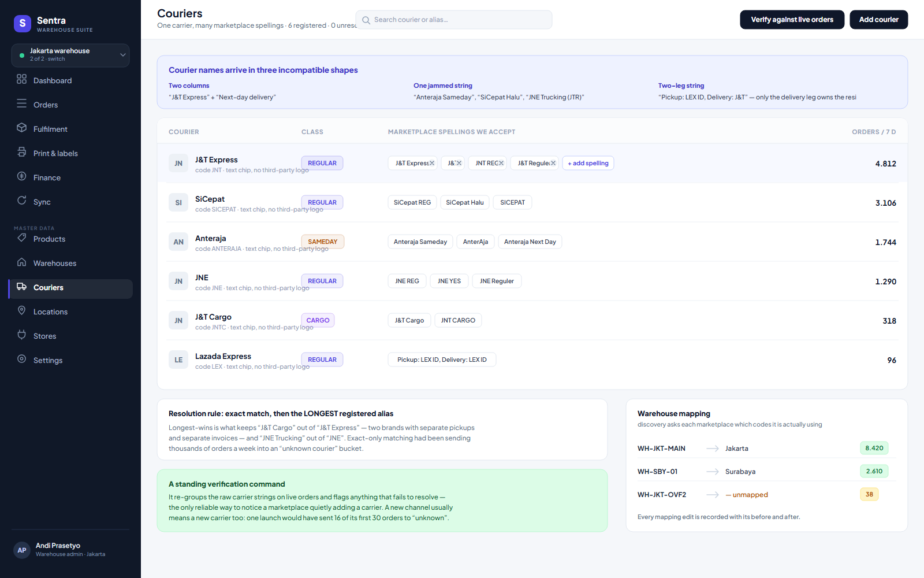
Task: Click the JN avatar of the JNE row
Action: 178,281
